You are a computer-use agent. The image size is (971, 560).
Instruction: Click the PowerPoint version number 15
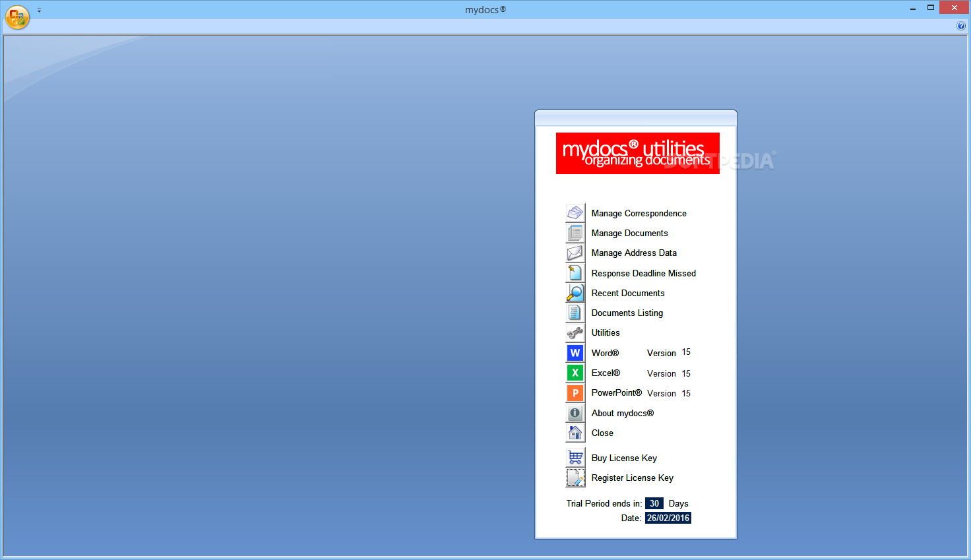[686, 393]
